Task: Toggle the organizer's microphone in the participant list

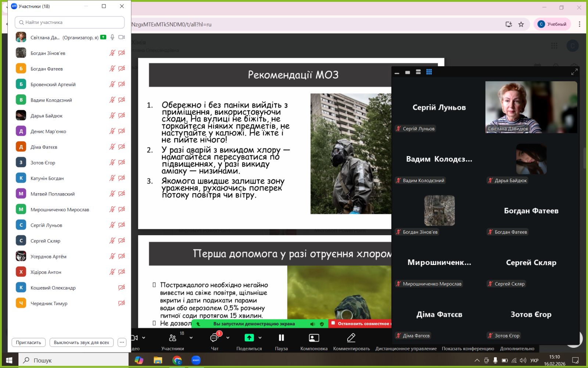Action: (112, 37)
